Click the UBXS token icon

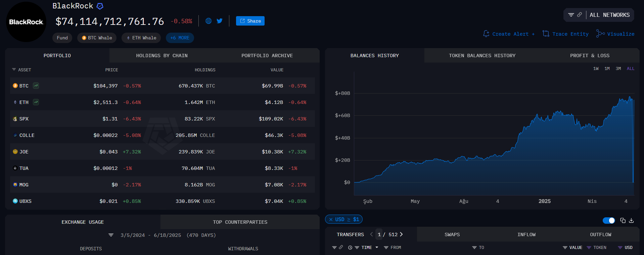point(15,201)
